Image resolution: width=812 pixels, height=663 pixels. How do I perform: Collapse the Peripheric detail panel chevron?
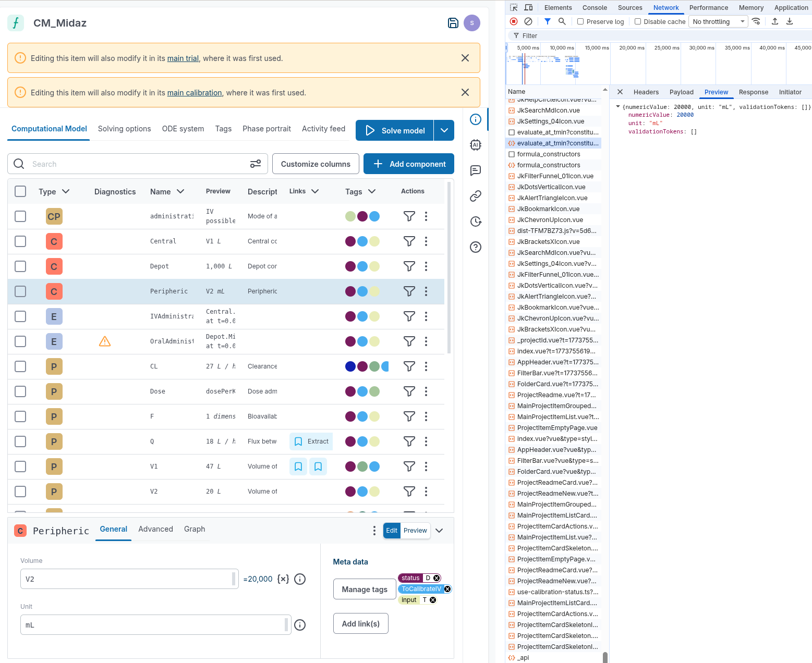[x=439, y=531]
